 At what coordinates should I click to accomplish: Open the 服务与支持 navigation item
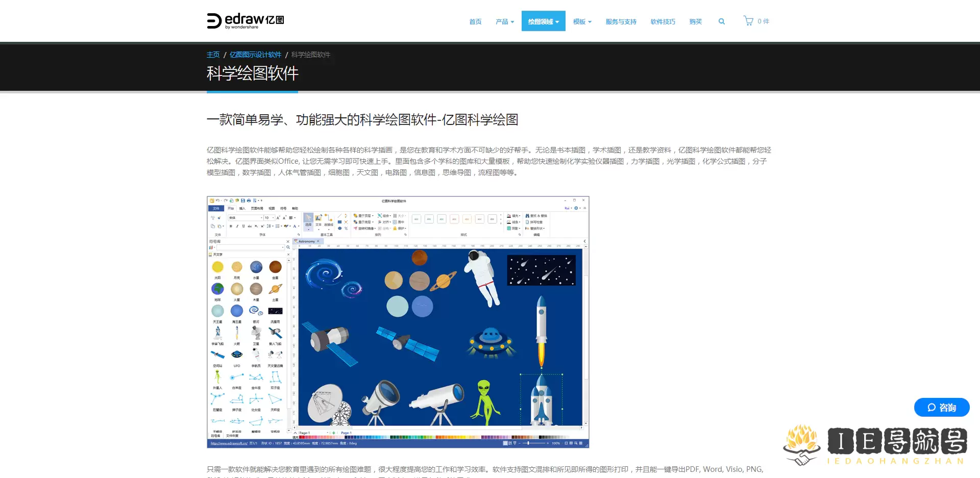(x=621, y=21)
